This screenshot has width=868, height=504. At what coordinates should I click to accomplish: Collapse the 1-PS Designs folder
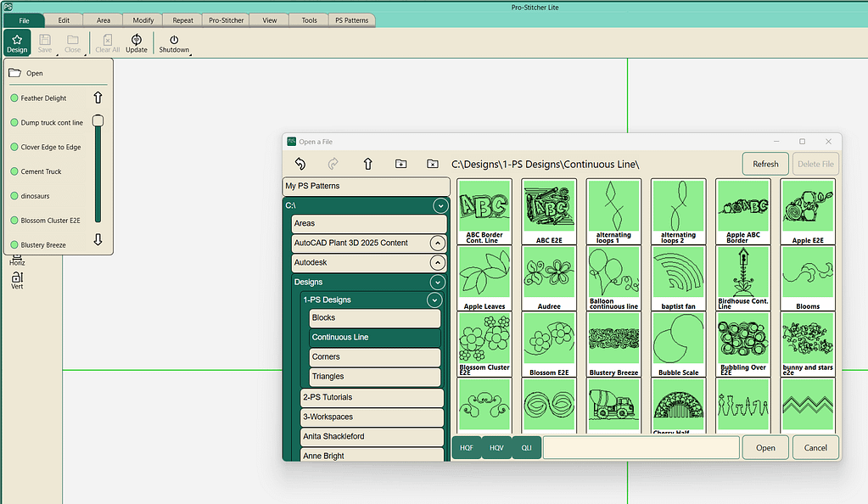pyautogui.click(x=434, y=300)
